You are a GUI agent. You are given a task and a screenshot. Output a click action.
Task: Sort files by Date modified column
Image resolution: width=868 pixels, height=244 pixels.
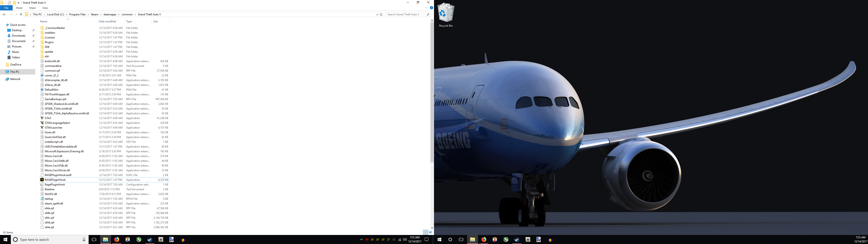click(108, 21)
